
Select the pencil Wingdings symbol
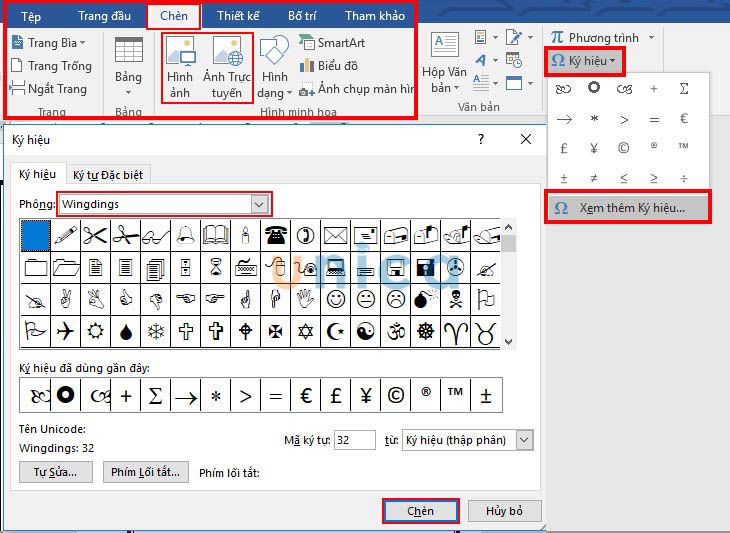click(66, 236)
